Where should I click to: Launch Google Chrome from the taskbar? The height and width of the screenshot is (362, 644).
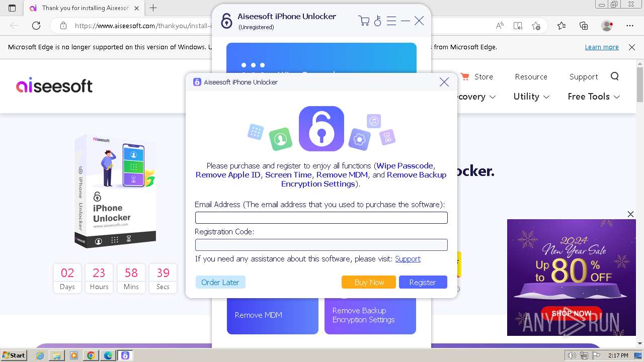[91, 355]
